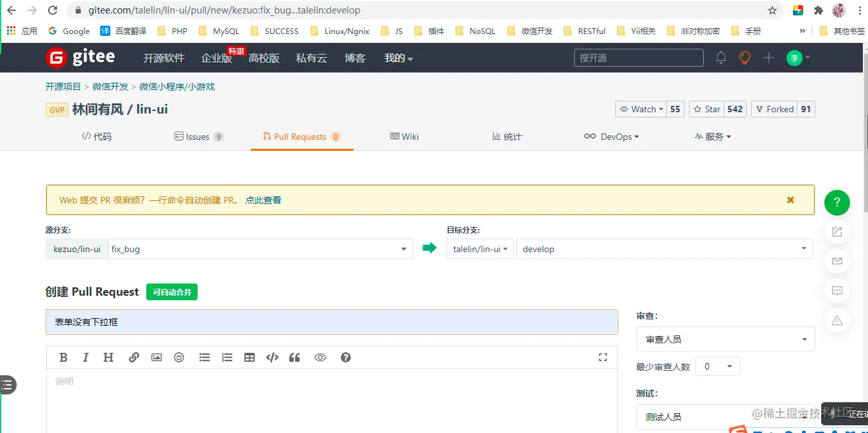This screenshot has width=868, height=433.
Task: Star the lin-ui repository
Action: click(x=706, y=109)
